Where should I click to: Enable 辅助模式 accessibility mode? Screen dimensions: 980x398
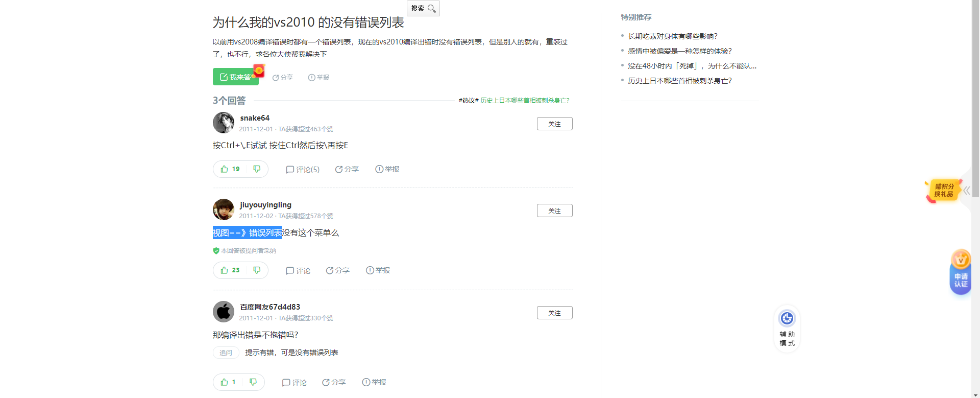[x=787, y=329]
